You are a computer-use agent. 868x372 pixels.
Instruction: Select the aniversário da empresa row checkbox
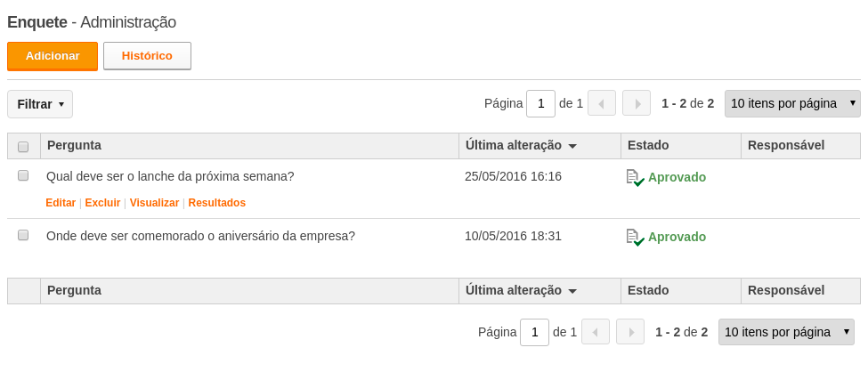coord(23,235)
